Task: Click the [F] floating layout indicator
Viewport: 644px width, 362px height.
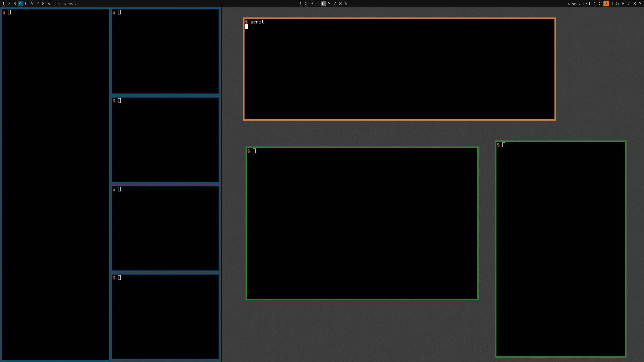Action: click(587, 4)
